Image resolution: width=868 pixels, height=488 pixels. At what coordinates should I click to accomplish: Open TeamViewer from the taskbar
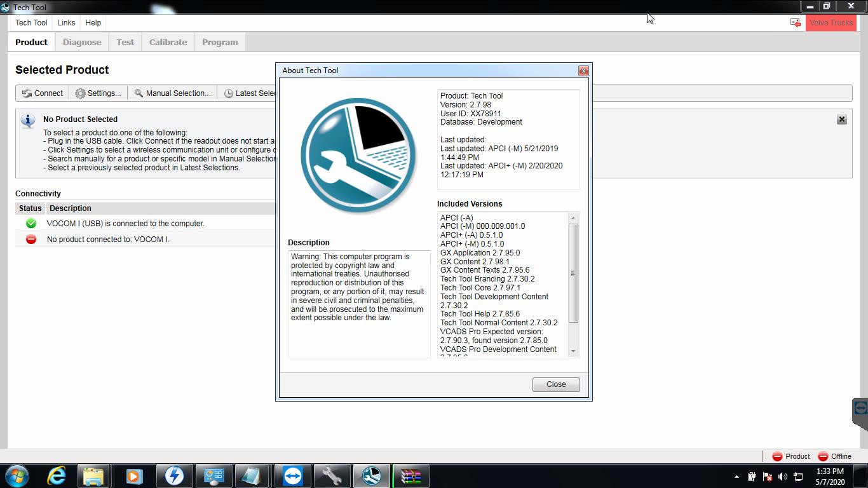[292, 475]
